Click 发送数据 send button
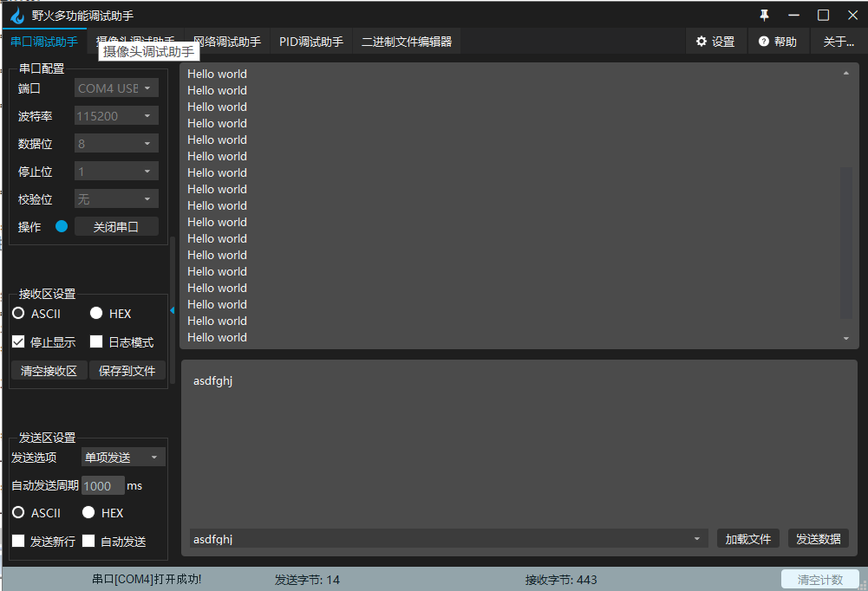The image size is (868, 591). pyautogui.click(x=819, y=538)
